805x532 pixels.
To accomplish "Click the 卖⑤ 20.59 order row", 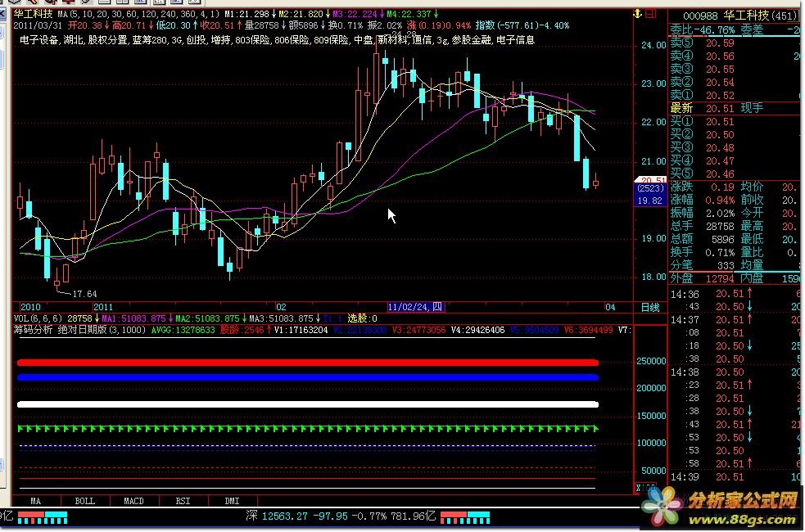I will 735,43.
